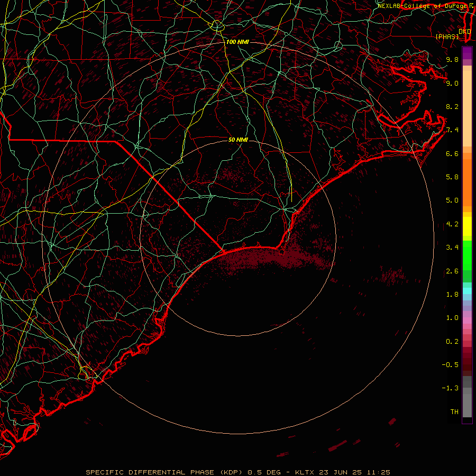Image resolution: width=476 pixels, height=476 pixels.
Task: Click the 5.8 value on the scale
Action: click(x=452, y=177)
